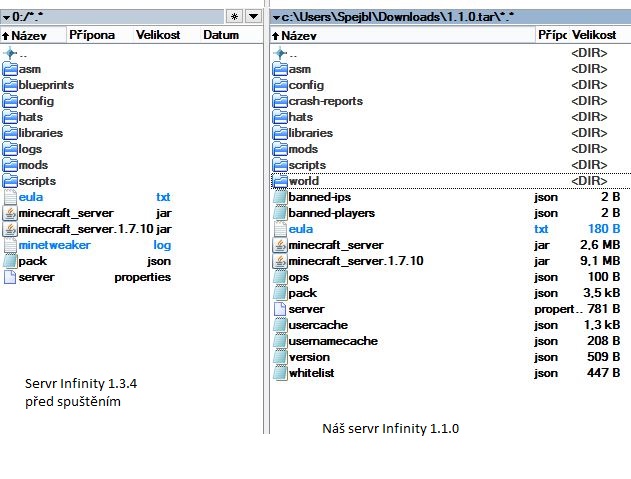Click the crash-reports folder icon
Screen dimensions: 631x479
[280, 101]
